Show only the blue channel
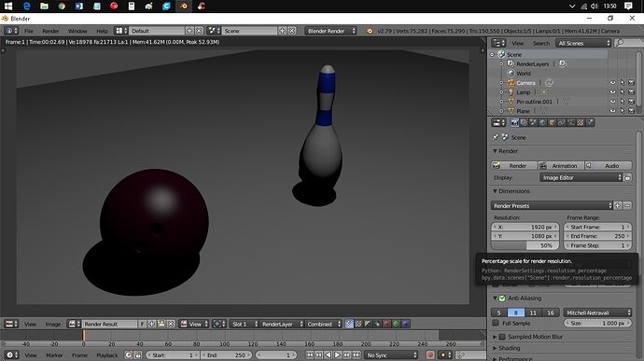 [406, 324]
